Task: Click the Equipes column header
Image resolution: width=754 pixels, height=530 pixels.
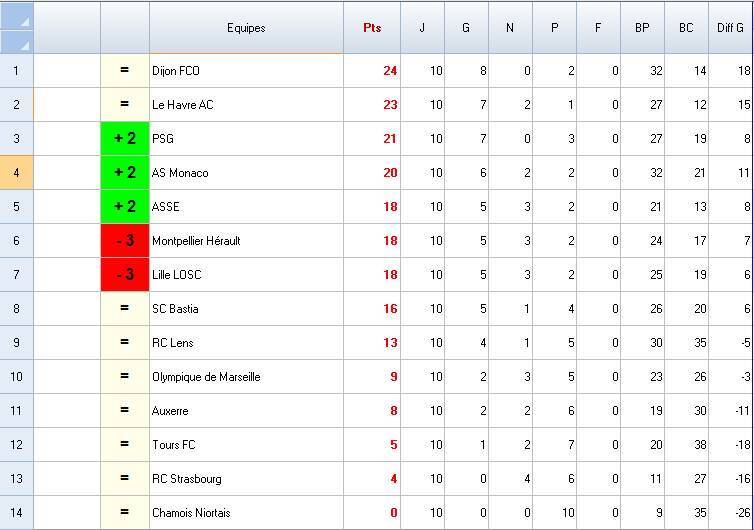Action: (x=246, y=28)
